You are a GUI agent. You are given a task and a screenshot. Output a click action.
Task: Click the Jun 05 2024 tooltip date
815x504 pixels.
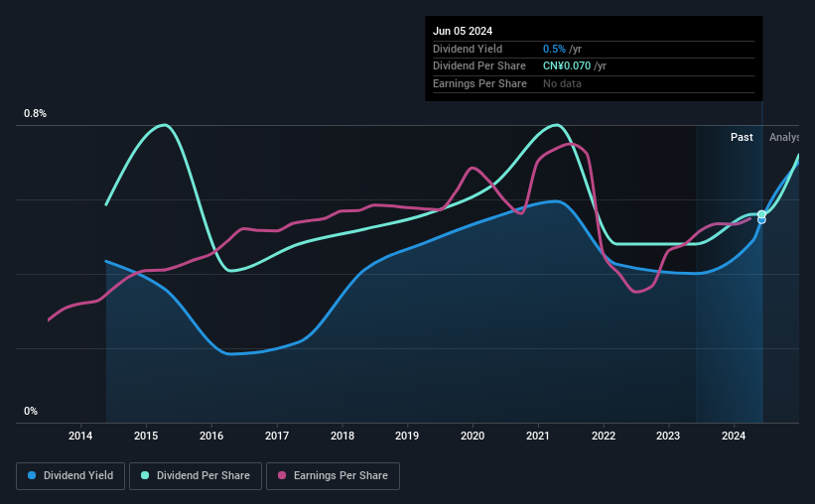click(x=463, y=31)
